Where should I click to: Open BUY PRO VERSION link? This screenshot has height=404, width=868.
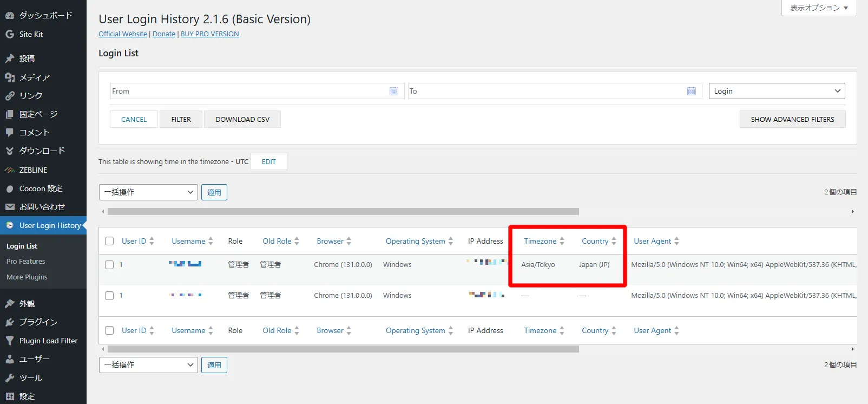point(210,34)
